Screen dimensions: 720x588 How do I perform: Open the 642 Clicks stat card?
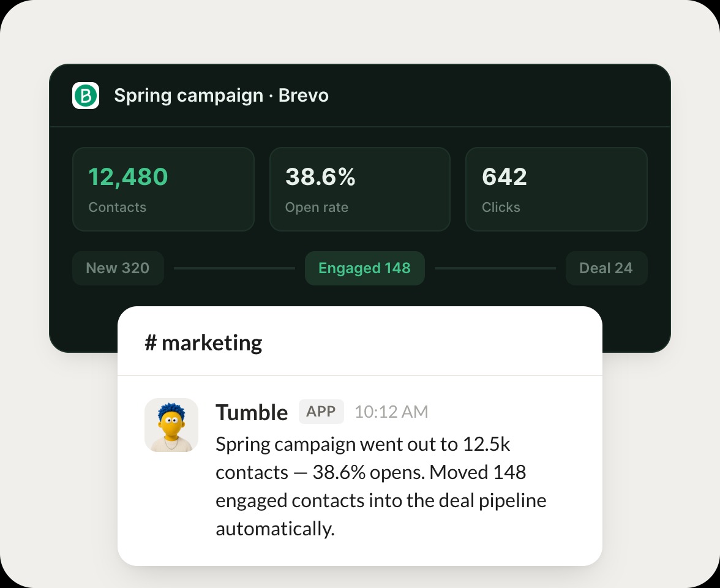[x=557, y=189]
